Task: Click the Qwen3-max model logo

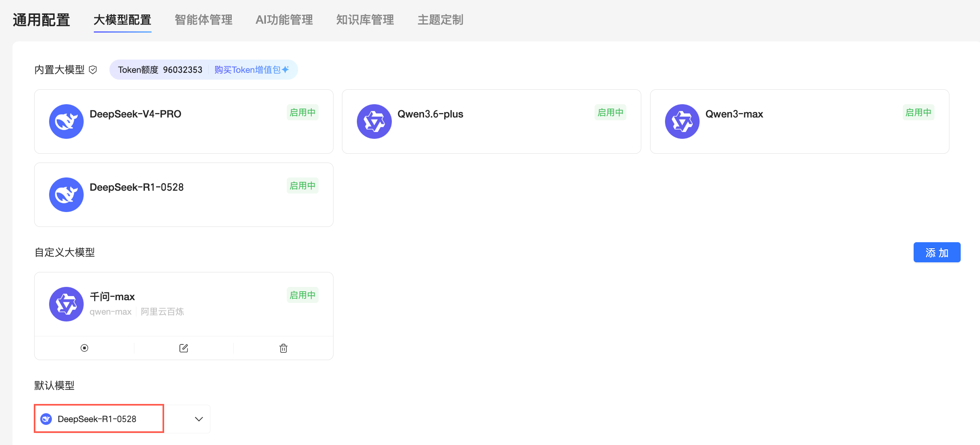Action: click(682, 122)
